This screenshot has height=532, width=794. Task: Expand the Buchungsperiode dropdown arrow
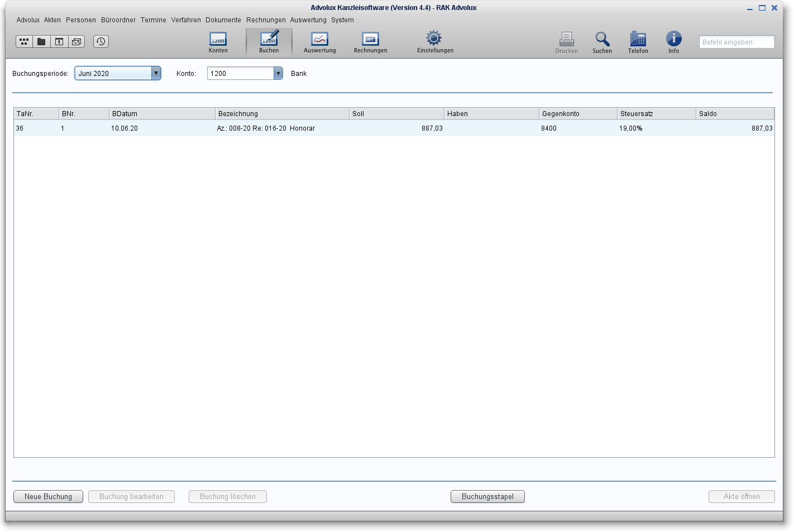(156, 73)
